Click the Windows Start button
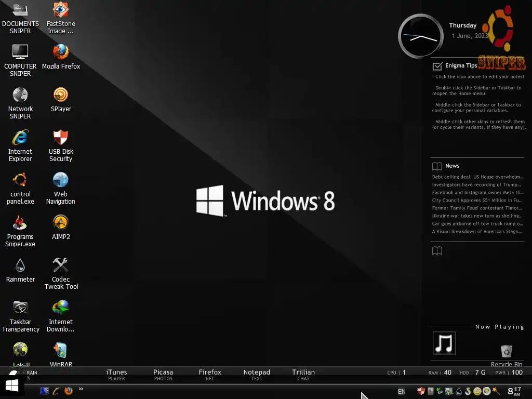Screen dimensions: 532x399 click(x=12, y=385)
